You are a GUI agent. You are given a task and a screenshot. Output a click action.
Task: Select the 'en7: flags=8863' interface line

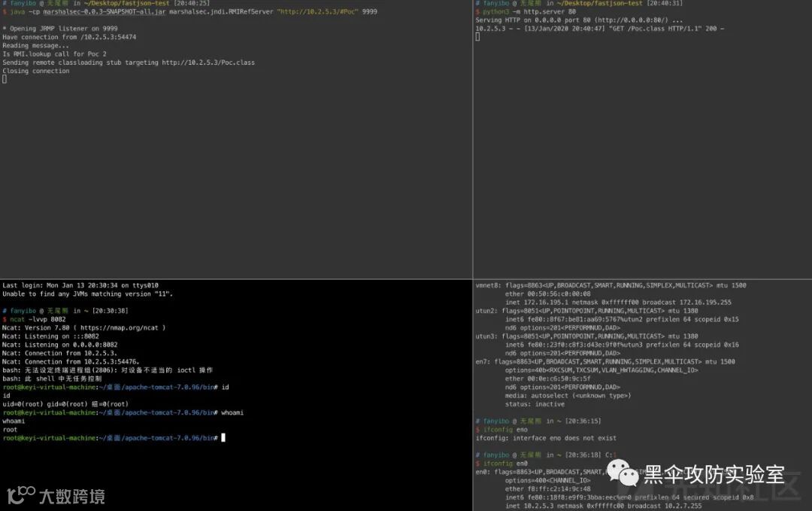[605, 362]
